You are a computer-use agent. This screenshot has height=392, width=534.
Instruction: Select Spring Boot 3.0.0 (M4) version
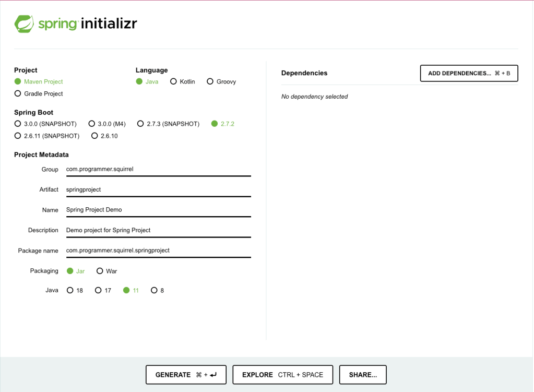coord(92,124)
